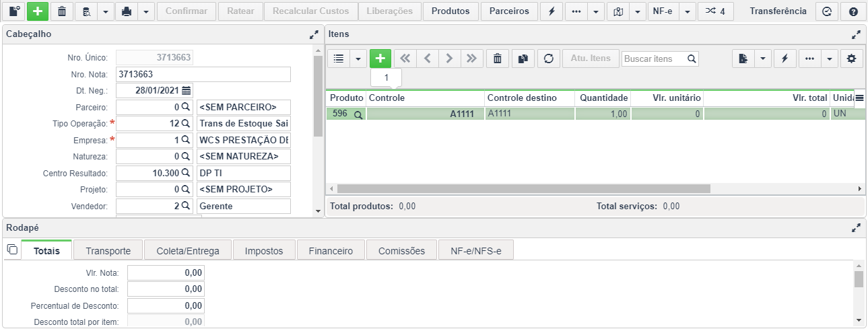Switch to the Coleta/Entrega tab
Viewport: 868px width, 331px height.
click(188, 251)
